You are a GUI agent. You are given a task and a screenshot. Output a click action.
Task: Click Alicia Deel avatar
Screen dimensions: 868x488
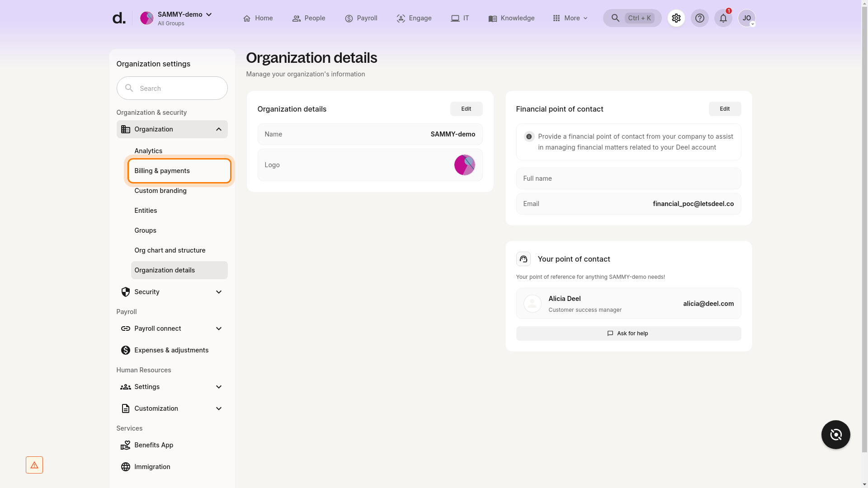click(x=533, y=304)
